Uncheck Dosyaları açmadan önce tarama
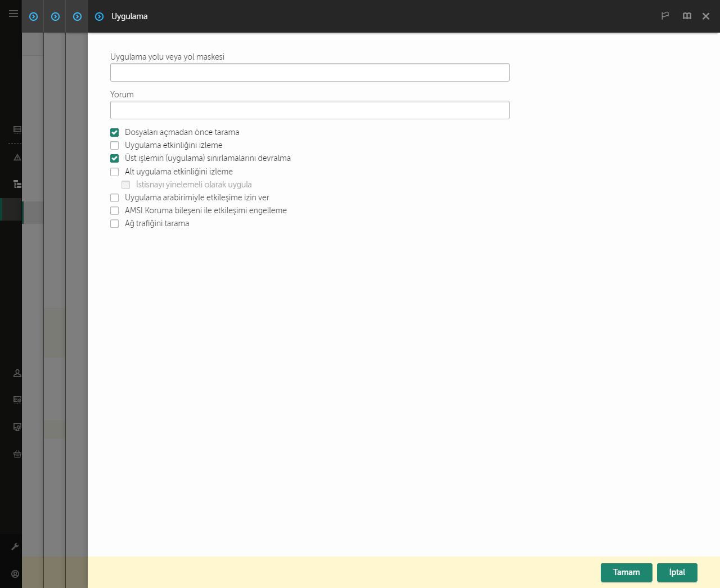Viewport: 720px width, 588px height. pos(115,132)
